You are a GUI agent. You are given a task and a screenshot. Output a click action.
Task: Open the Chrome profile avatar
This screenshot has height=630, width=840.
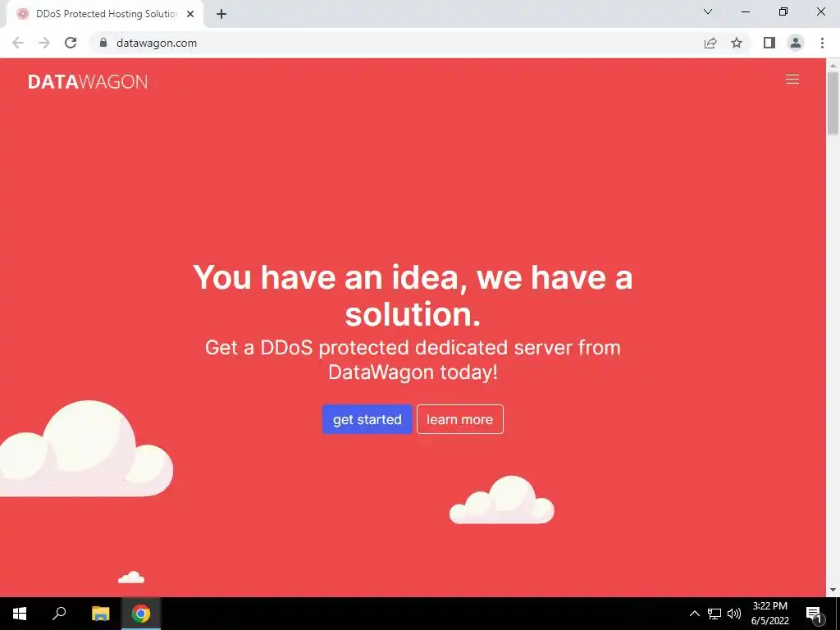coord(796,43)
